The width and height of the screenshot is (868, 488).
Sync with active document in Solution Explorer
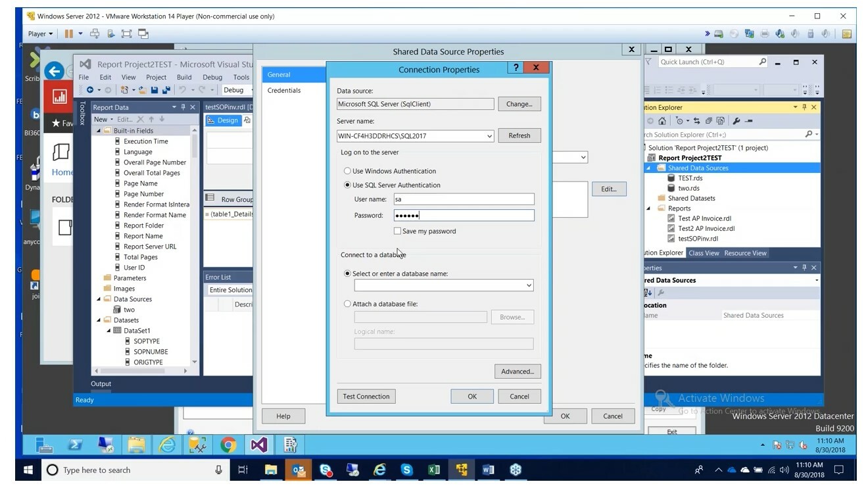pos(697,120)
